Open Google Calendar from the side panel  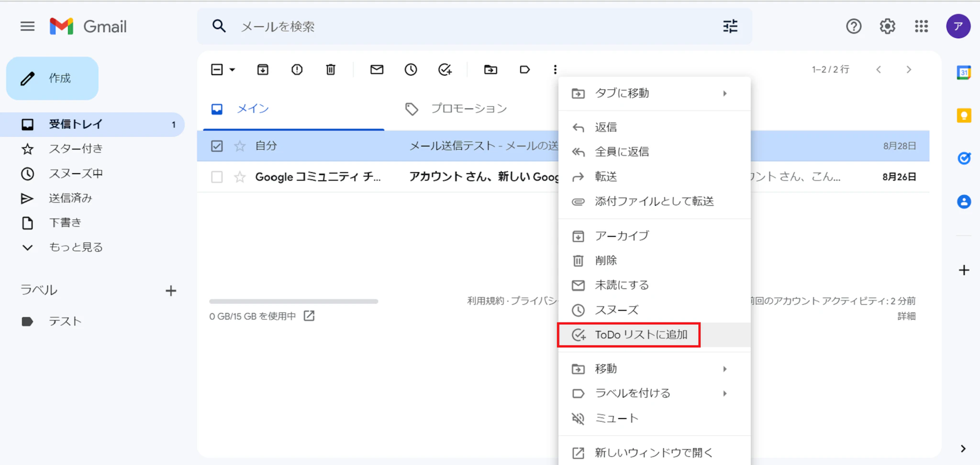[x=963, y=73]
